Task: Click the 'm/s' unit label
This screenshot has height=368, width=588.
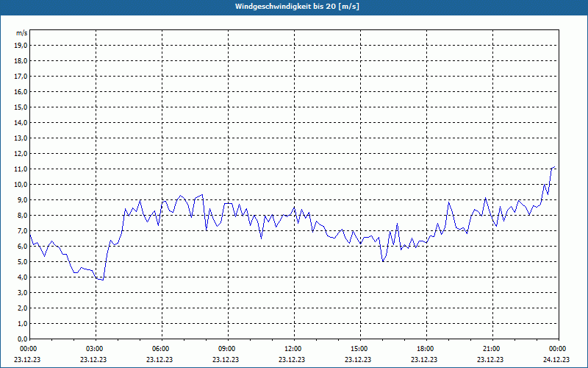Action: pos(21,33)
